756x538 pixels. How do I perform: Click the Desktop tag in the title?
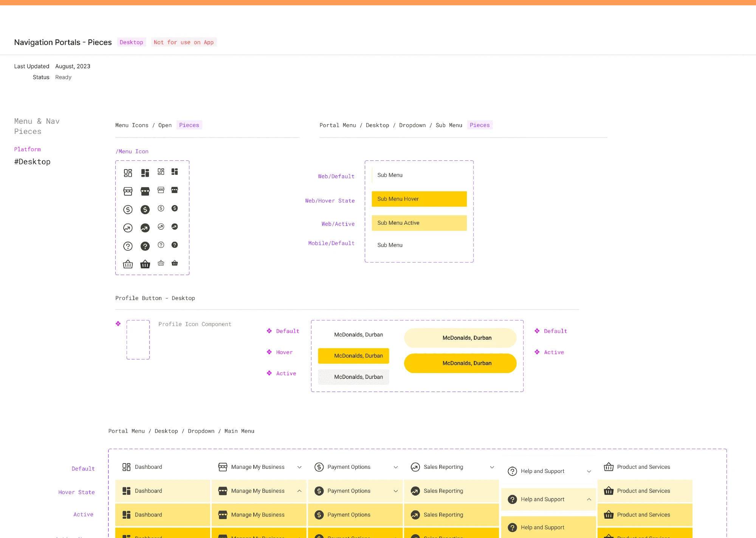(132, 42)
